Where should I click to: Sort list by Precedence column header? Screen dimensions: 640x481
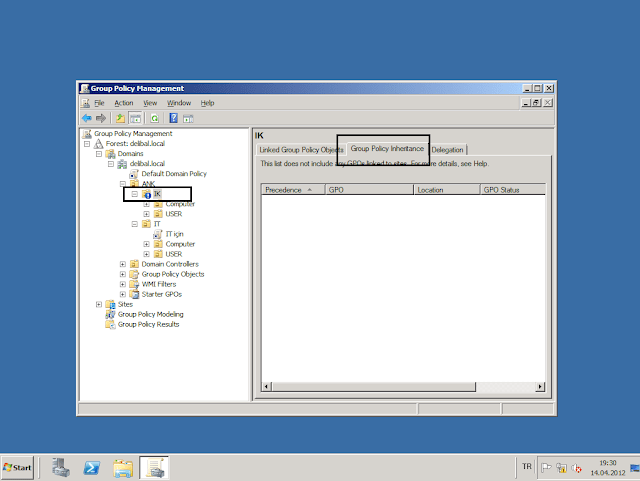point(289,188)
